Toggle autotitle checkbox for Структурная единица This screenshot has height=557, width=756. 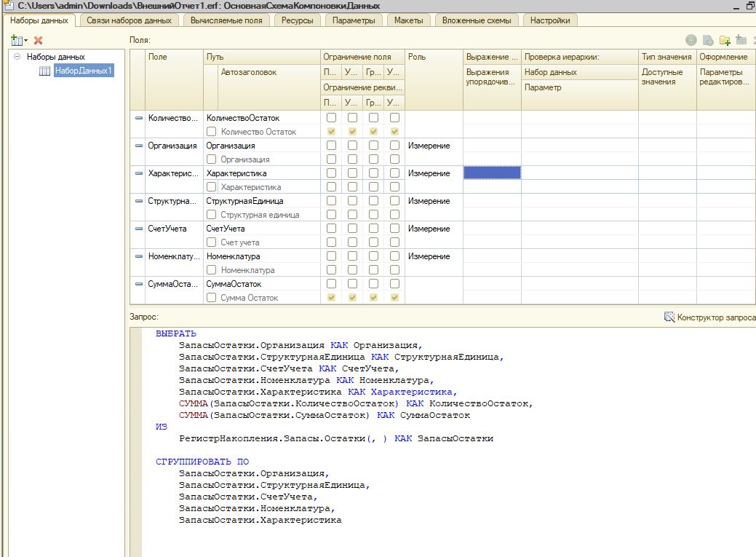click(211, 214)
